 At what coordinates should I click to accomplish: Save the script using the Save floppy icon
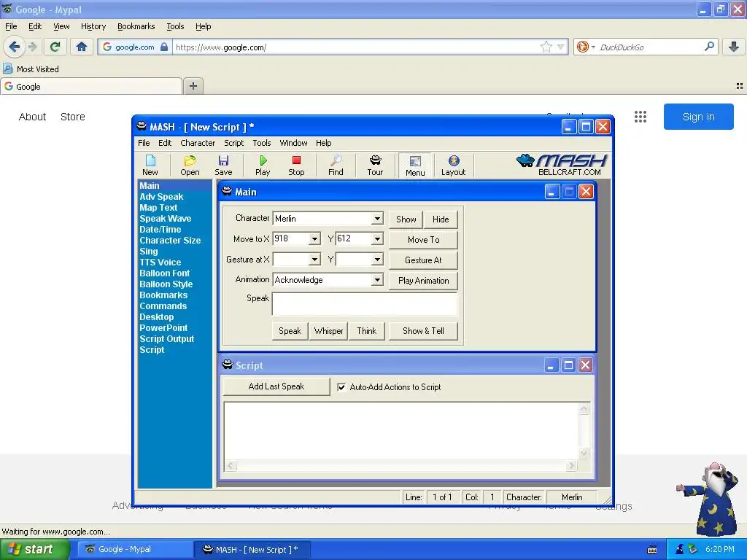point(223,166)
